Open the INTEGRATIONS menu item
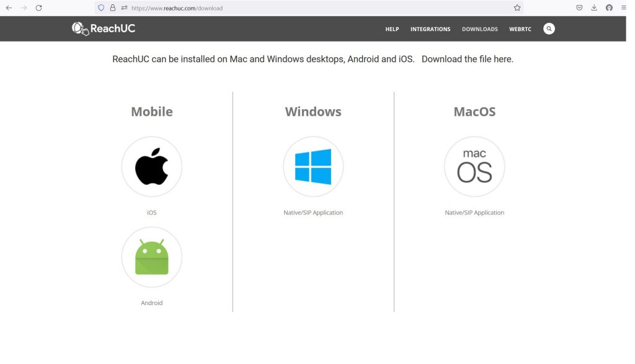The width and height of the screenshot is (635, 364). coord(430,29)
